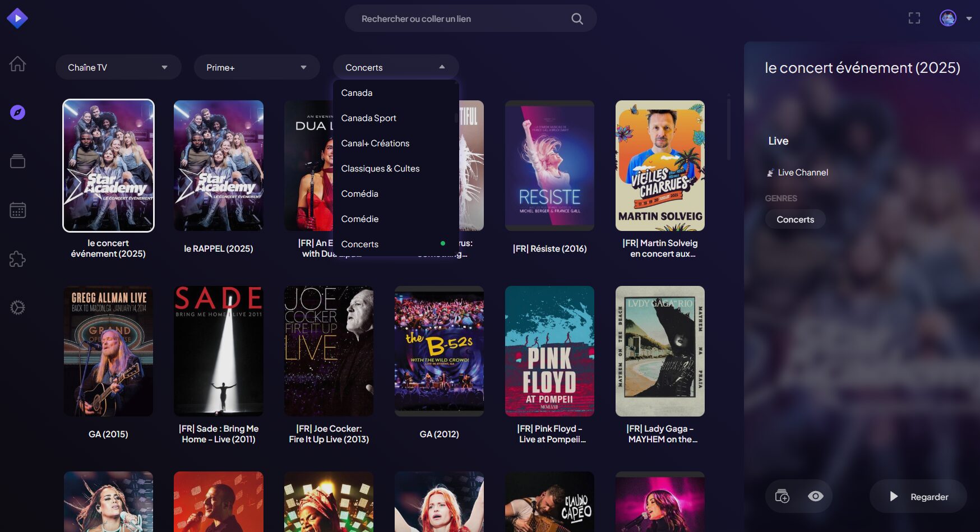
Task: Select Canal+ Créations in the list
Action: [396, 143]
